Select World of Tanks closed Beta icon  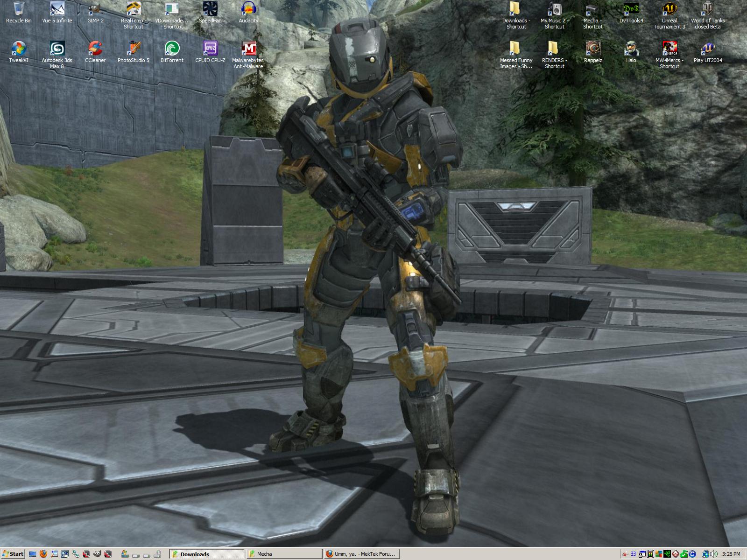[708, 15]
